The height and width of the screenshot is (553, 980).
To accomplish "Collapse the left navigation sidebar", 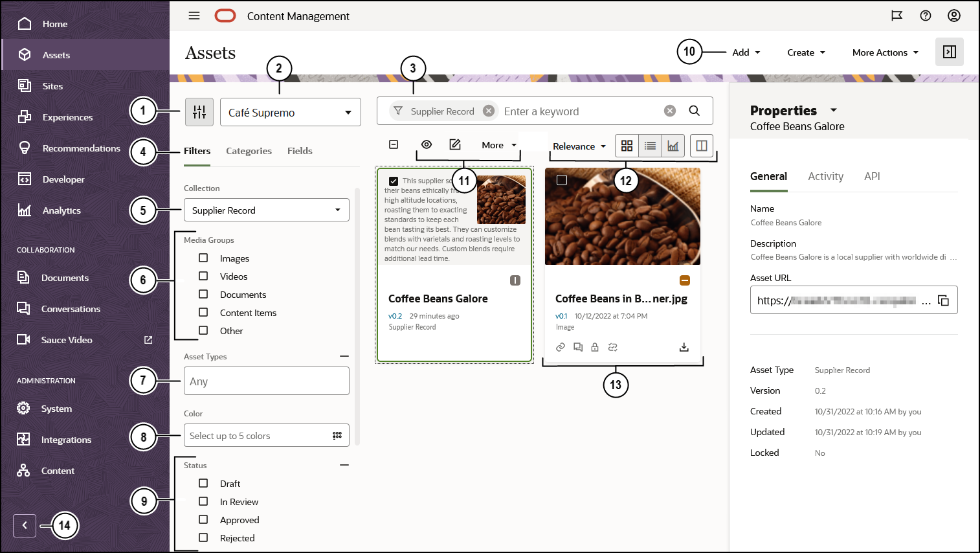I will point(25,525).
